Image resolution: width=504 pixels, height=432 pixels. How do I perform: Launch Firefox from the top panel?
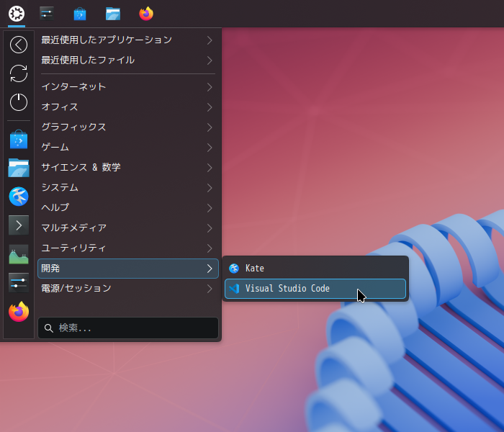coord(146,14)
